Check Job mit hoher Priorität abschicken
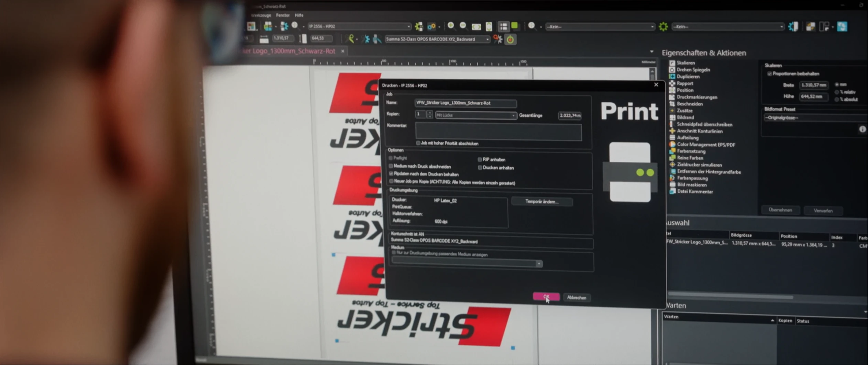The image size is (868, 365). click(x=418, y=143)
